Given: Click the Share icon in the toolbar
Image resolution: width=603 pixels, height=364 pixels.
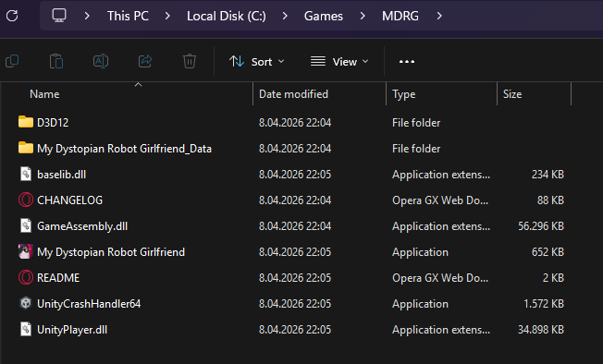Looking at the screenshot, I should (145, 61).
